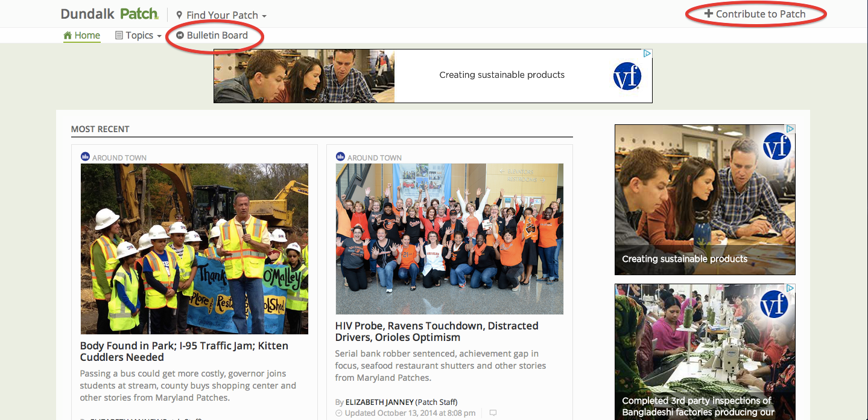The width and height of the screenshot is (868, 420).
Task: Click the Topics list icon
Action: [x=119, y=36]
